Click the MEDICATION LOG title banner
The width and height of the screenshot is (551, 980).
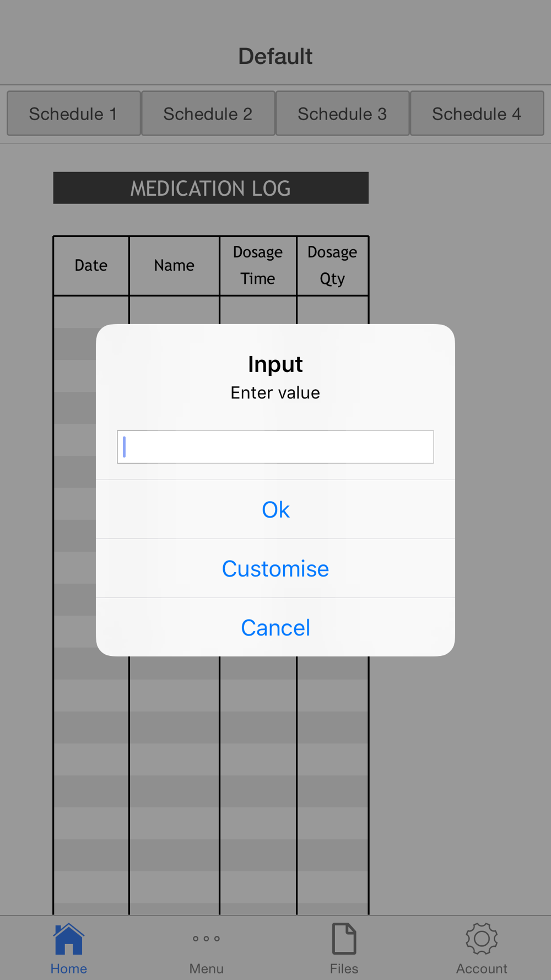point(211,188)
